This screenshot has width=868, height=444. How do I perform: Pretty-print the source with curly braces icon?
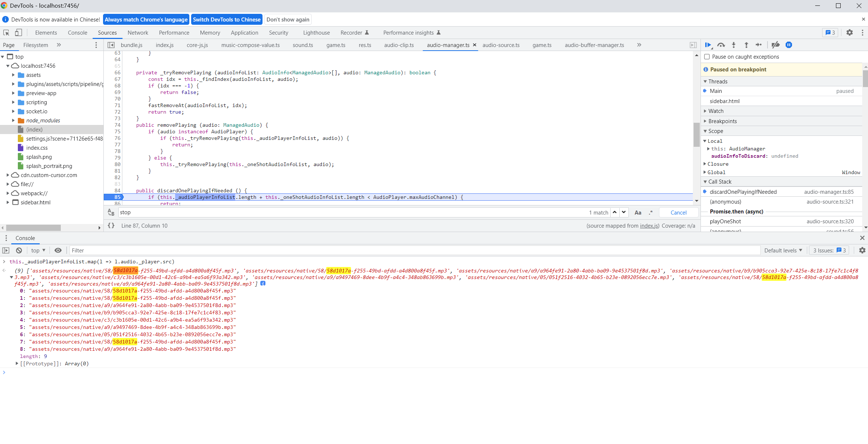pyautogui.click(x=111, y=225)
